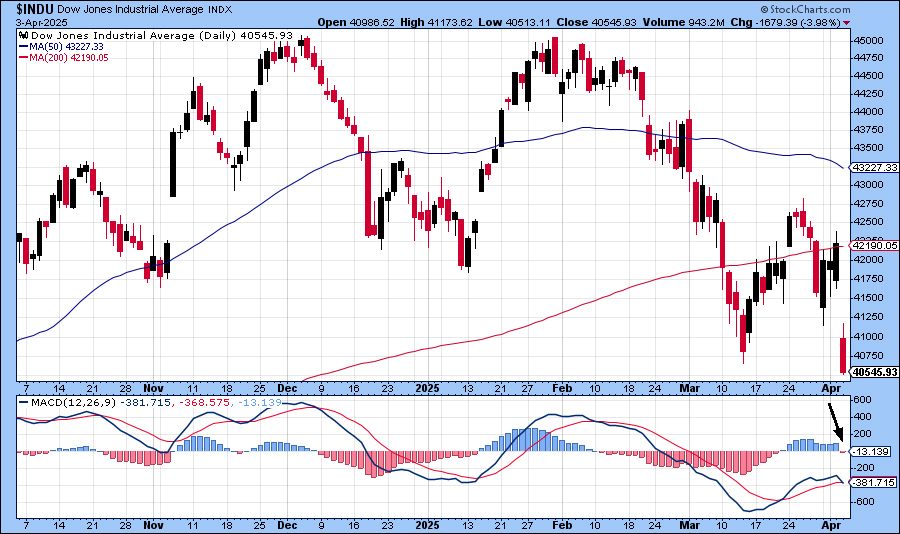Click the 42500 price axis label
Screen dimensions: 900x534
click(x=868, y=222)
